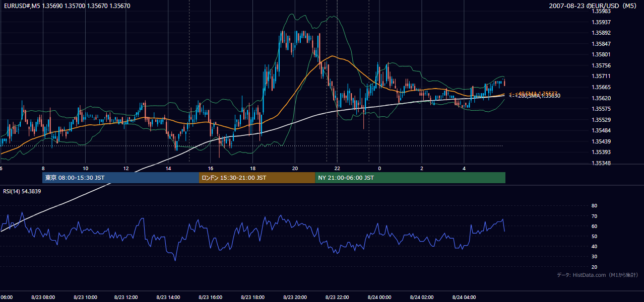
Task: Click the 8/23 10:00 time axis label
Action: (85, 297)
